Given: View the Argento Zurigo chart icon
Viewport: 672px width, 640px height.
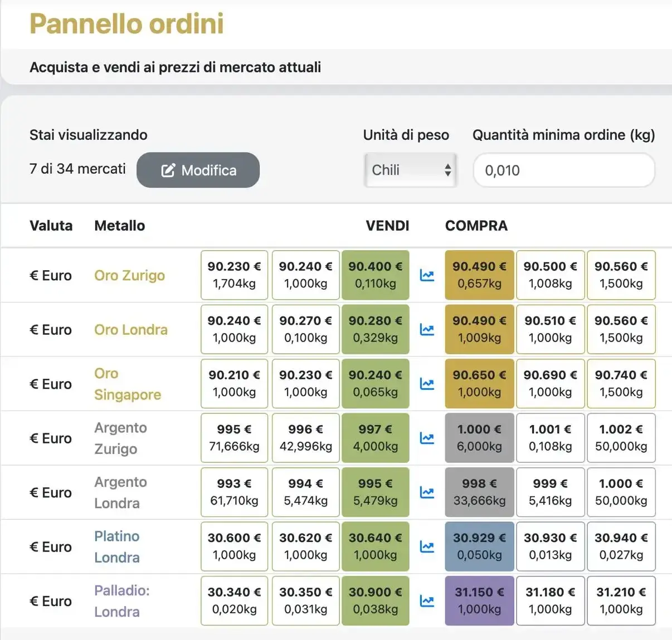Looking at the screenshot, I should tap(427, 438).
